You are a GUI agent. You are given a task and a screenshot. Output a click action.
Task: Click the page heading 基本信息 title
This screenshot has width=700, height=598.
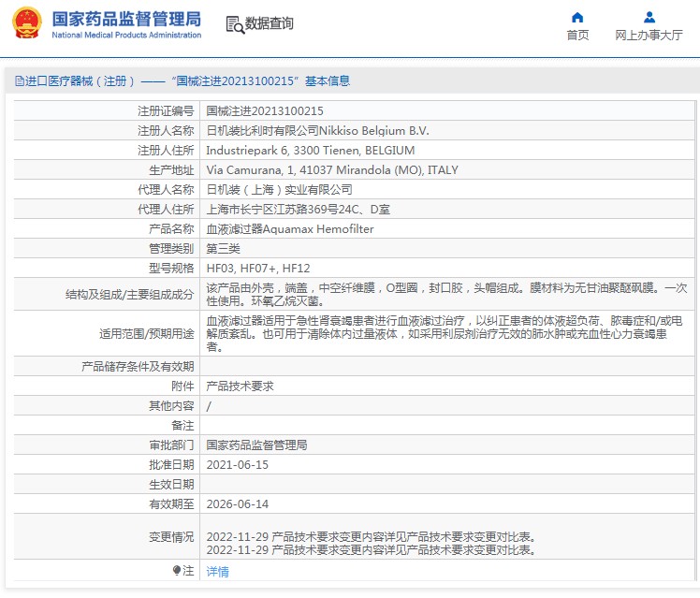click(328, 81)
